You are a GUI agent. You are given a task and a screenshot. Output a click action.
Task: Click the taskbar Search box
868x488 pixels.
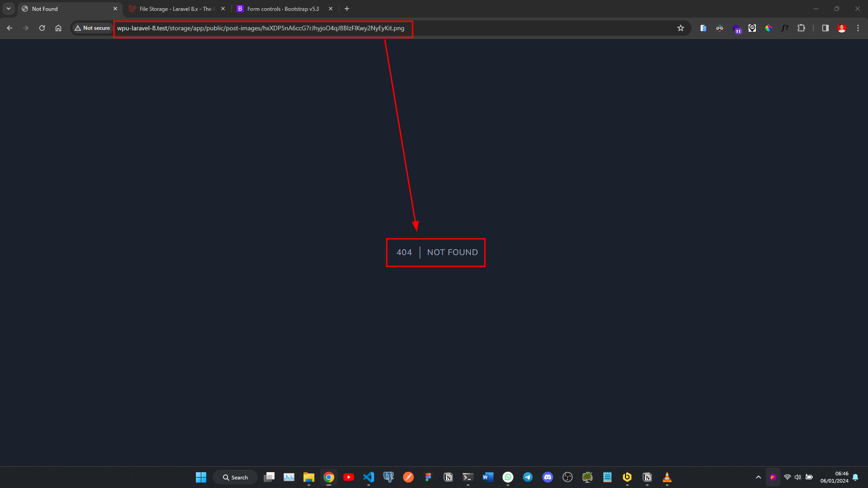235,477
